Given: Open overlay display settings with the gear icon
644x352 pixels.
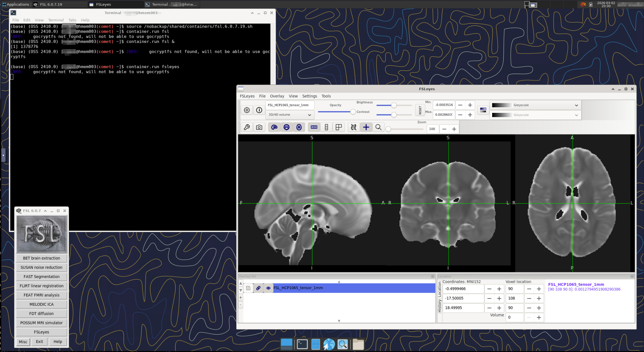Looking at the screenshot, I should [247, 110].
